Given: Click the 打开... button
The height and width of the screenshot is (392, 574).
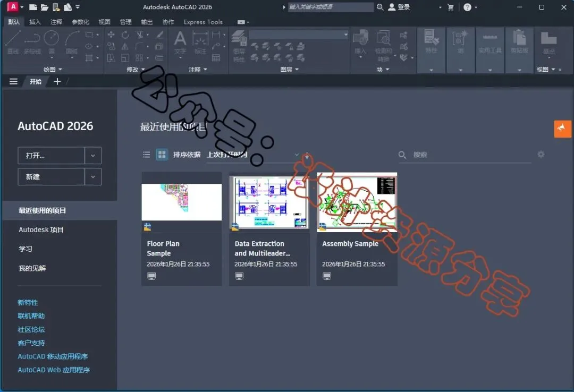Looking at the screenshot, I should [x=51, y=156].
